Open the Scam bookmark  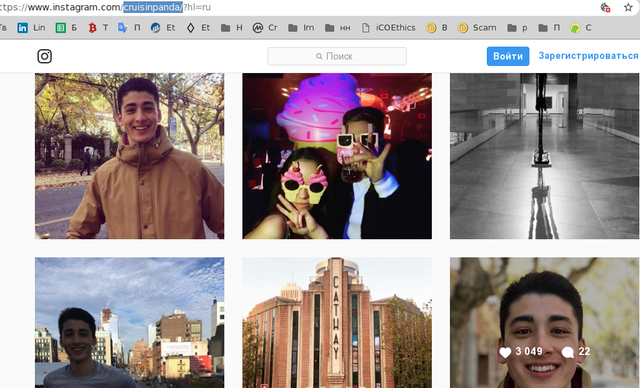click(x=477, y=28)
